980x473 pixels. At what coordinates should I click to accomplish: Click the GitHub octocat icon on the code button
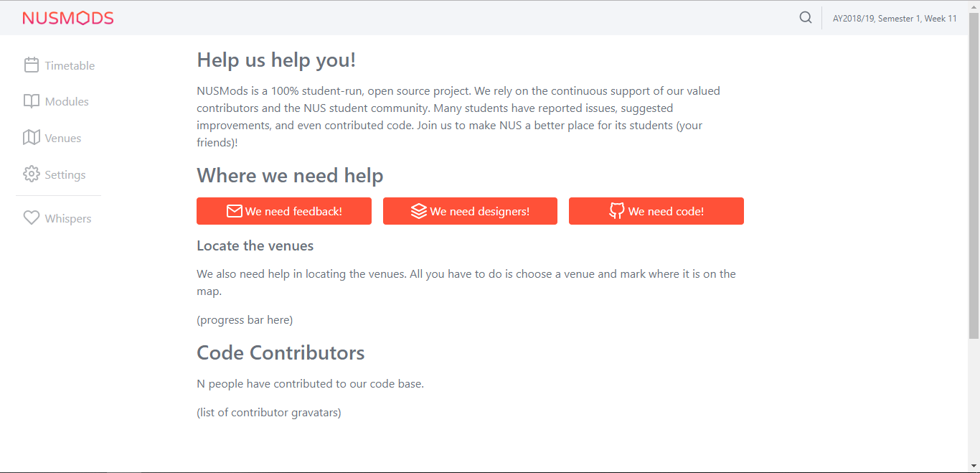[618, 210]
